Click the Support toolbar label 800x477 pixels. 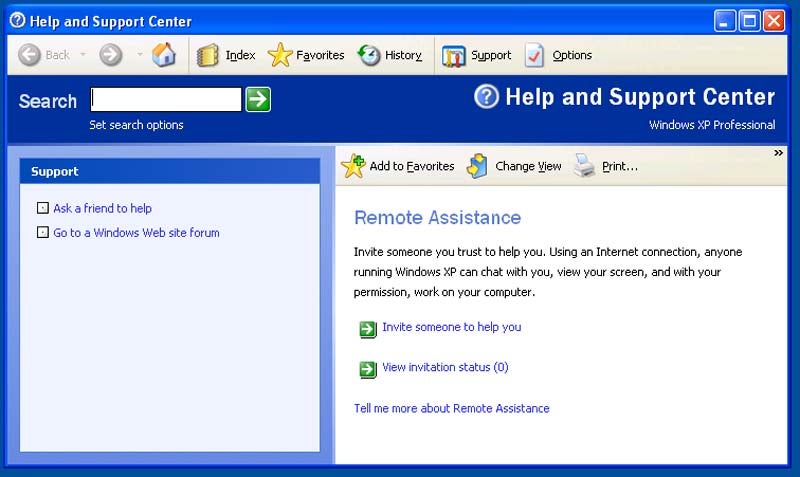coord(491,55)
